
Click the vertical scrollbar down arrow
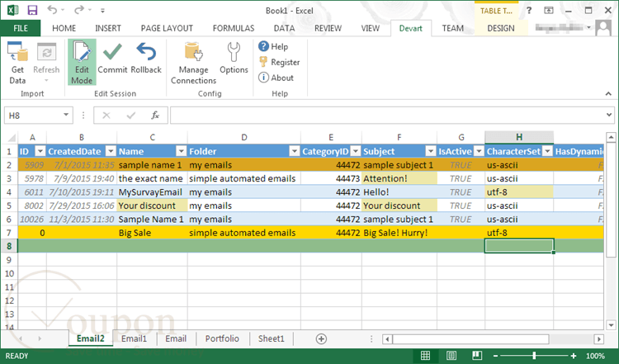click(x=611, y=325)
